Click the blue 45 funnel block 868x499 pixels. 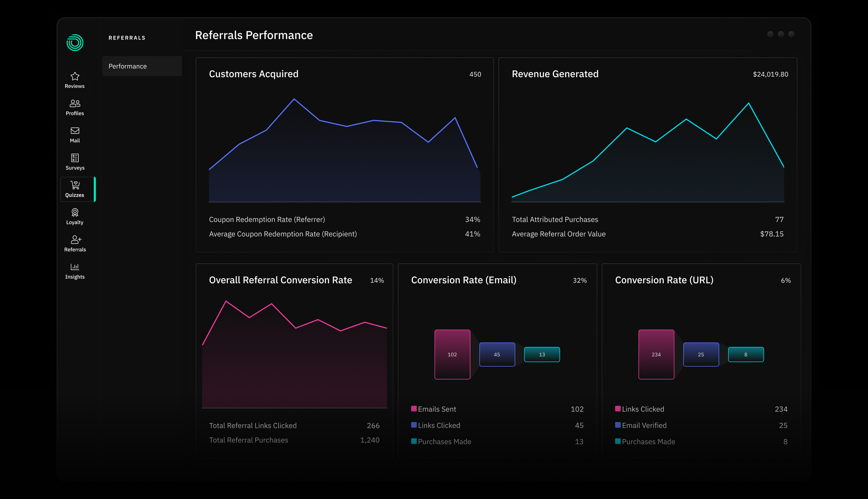tap(497, 354)
